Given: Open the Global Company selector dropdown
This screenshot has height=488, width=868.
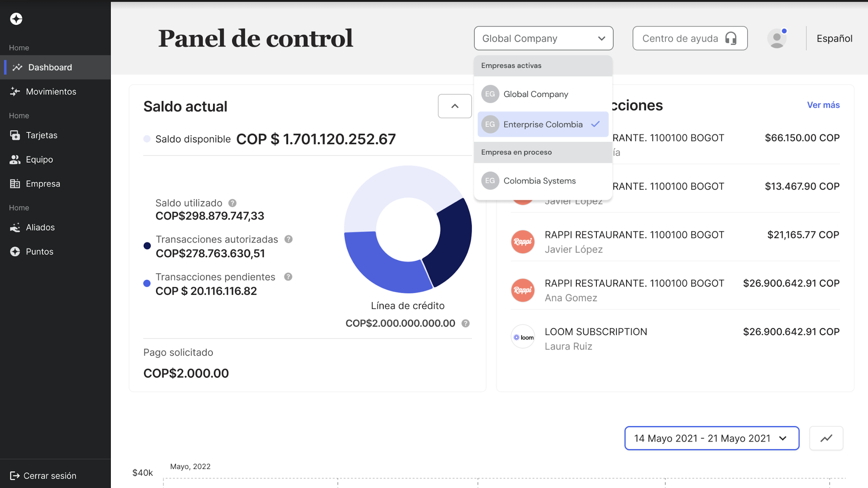Looking at the screenshot, I should [x=543, y=38].
